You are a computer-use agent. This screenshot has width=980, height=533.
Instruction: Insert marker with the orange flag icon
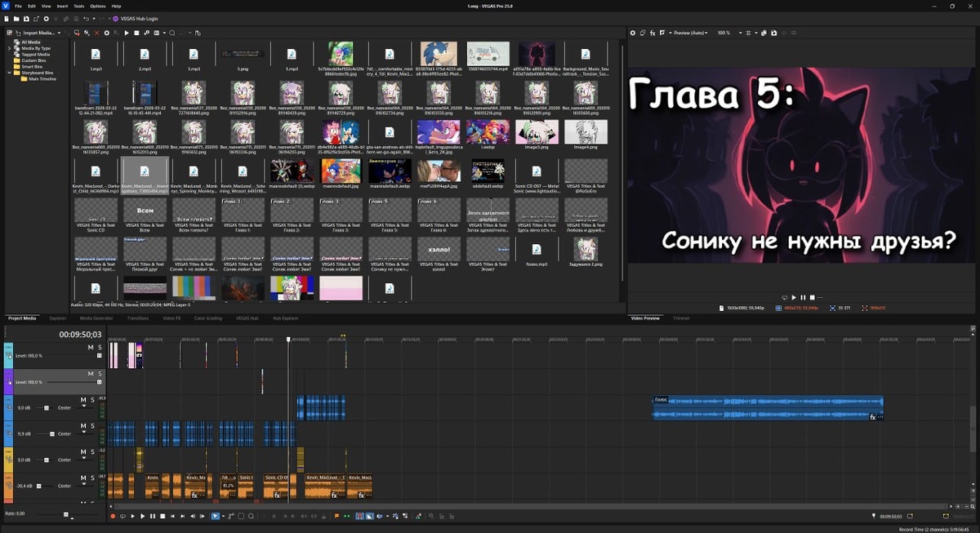pos(336,516)
